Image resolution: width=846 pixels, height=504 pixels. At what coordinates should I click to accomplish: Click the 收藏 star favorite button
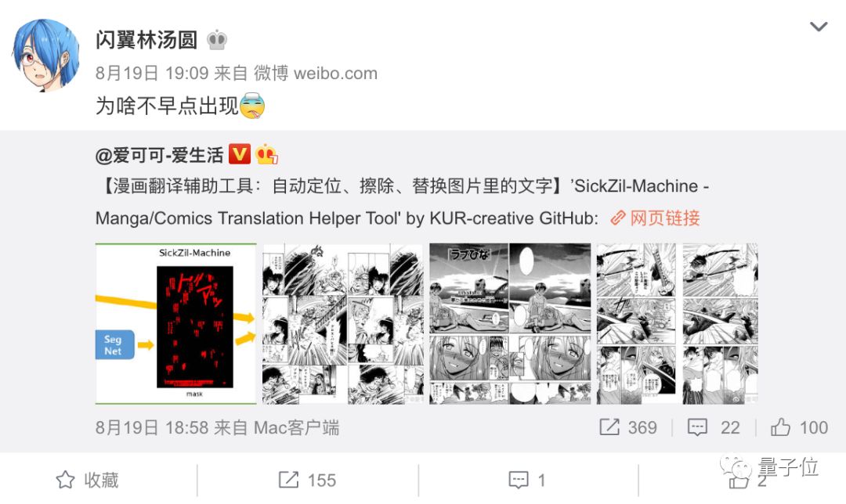(x=88, y=480)
